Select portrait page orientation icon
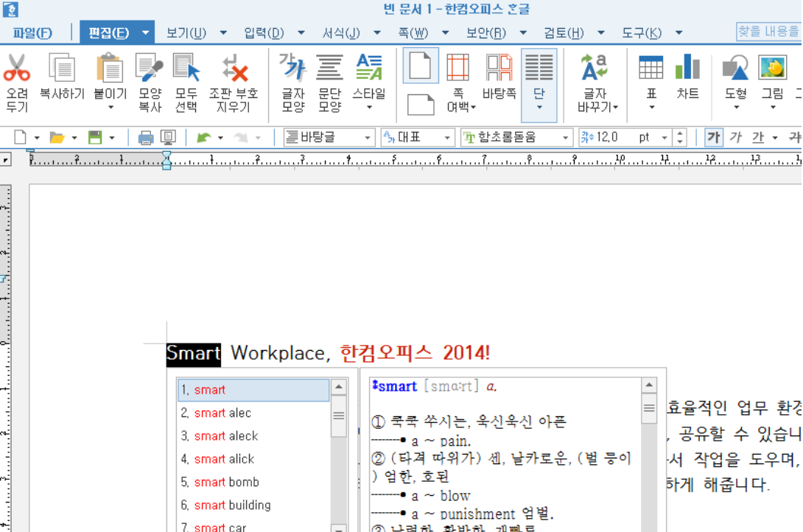 [x=421, y=66]
